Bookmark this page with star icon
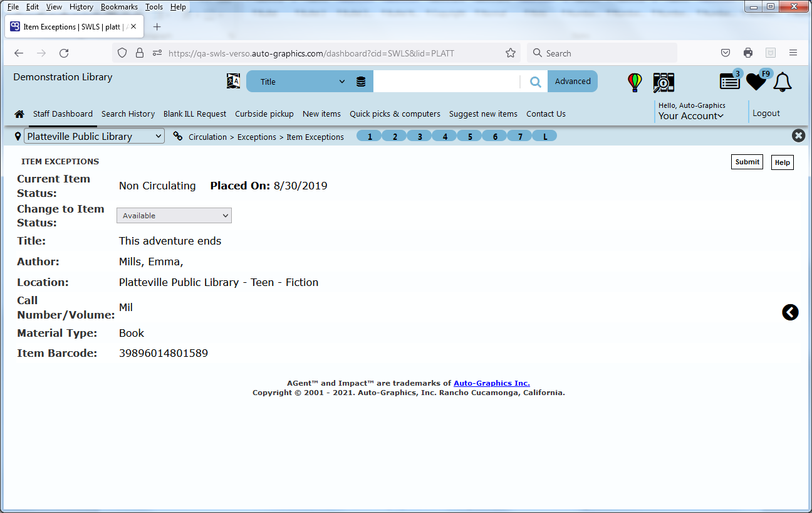The height and width of the screenshot is (513, 812). 511,53
